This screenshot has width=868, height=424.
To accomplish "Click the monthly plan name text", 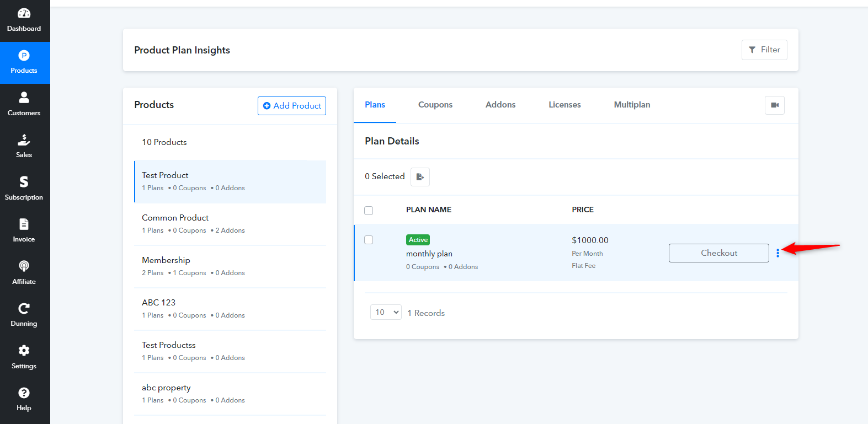I will point(429,254).
